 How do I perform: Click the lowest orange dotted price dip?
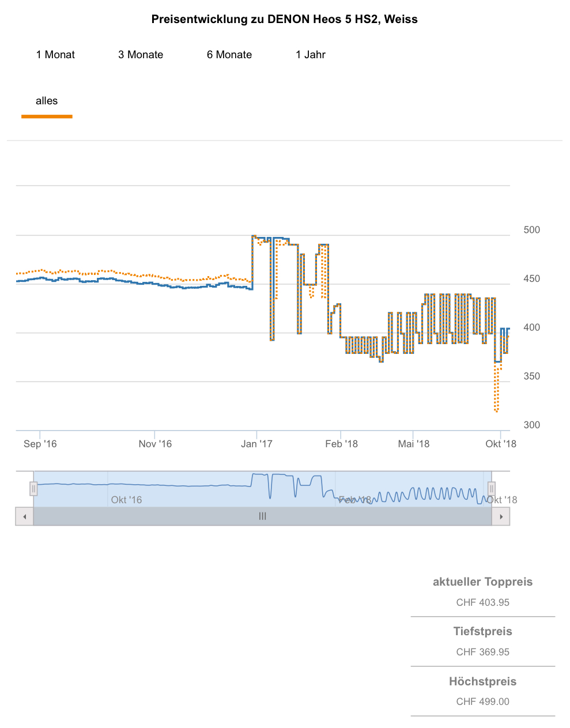tap(496, 410)
